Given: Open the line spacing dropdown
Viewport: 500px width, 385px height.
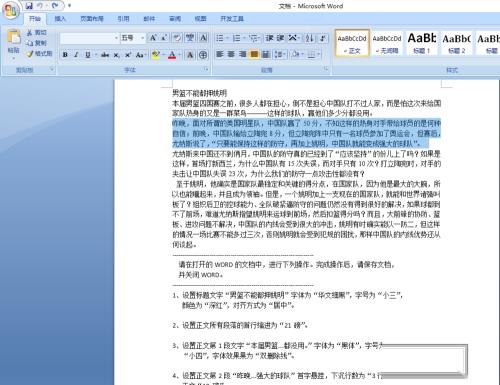Looking at the screenshot, I should point(280,54).
